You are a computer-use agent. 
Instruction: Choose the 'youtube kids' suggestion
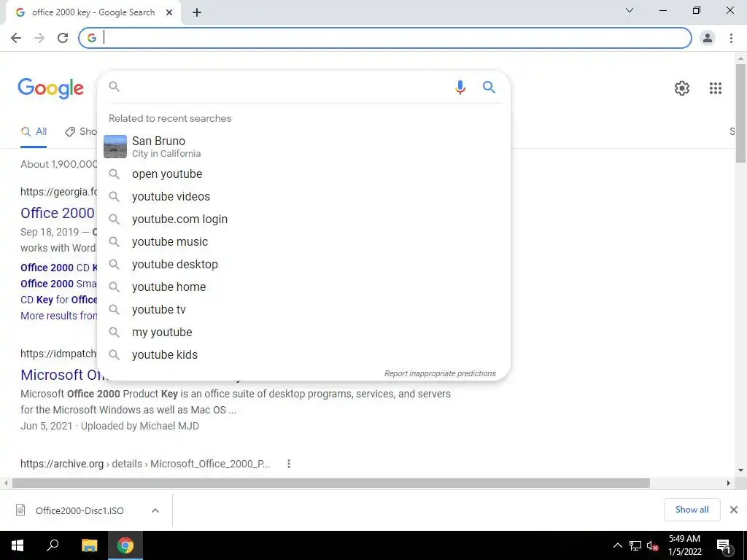click(x=303, y=355)
